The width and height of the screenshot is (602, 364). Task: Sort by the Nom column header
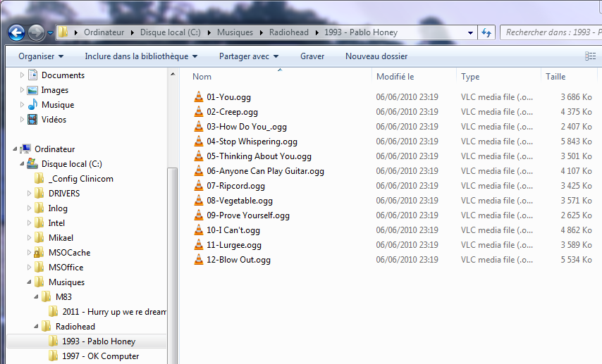click(202, 77)
